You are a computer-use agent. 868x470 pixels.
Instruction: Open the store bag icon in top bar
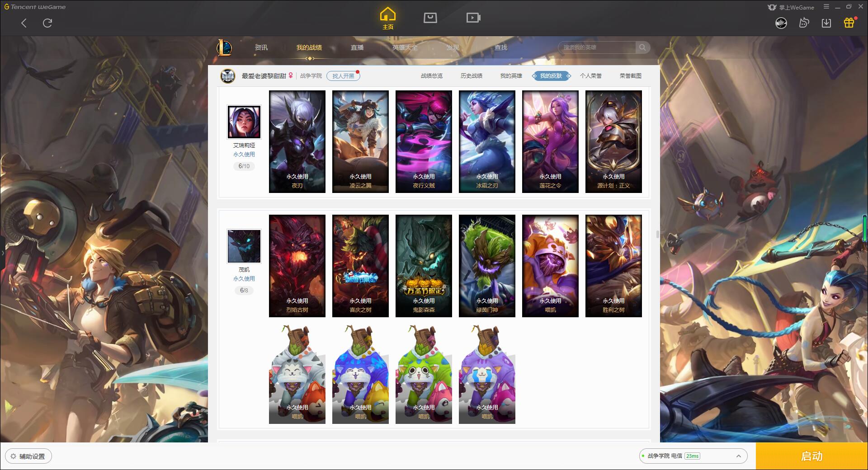tap(430, 18)
